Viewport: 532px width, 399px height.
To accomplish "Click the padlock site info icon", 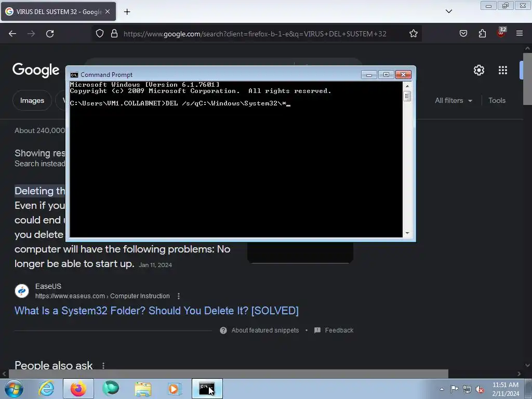I will click(x=114, y=34).
